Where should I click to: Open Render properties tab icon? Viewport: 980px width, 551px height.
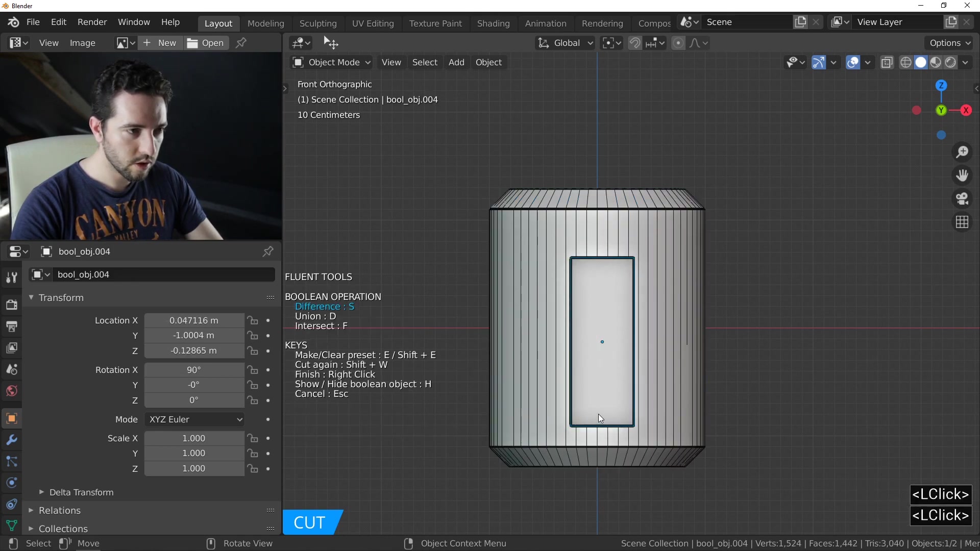(11, 305)
